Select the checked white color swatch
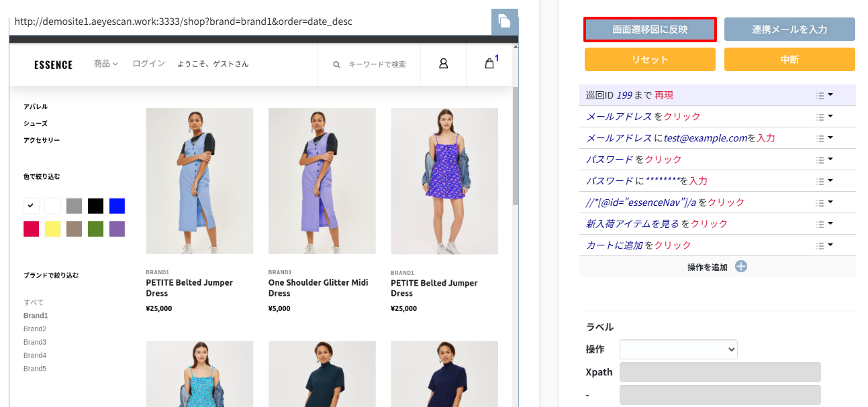The width and height of the screenshot is (868, 407). pos(32,206)
